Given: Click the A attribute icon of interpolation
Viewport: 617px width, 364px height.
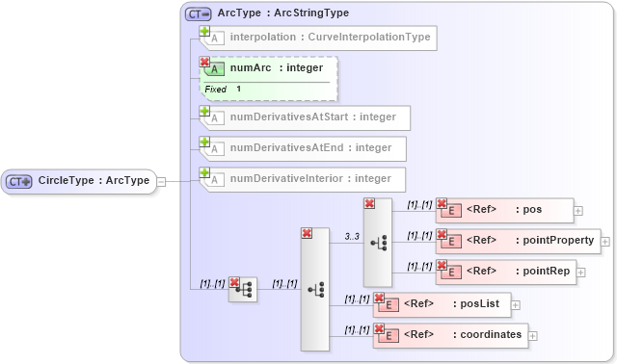Looking at the screenshot, I should pyautogui.click(x=215, y=39).
